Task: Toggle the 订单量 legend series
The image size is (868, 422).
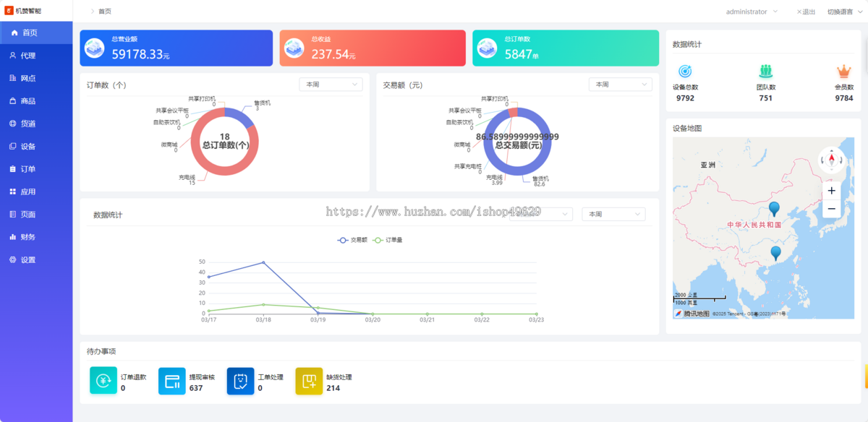Action: coord(387,240)
